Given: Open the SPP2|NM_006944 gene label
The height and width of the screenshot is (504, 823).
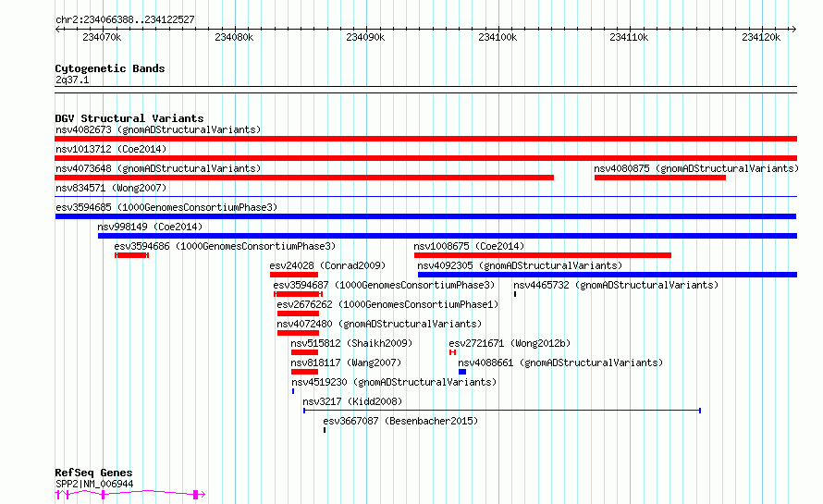Looking at the screenshot, I should (x=94, y=484).
